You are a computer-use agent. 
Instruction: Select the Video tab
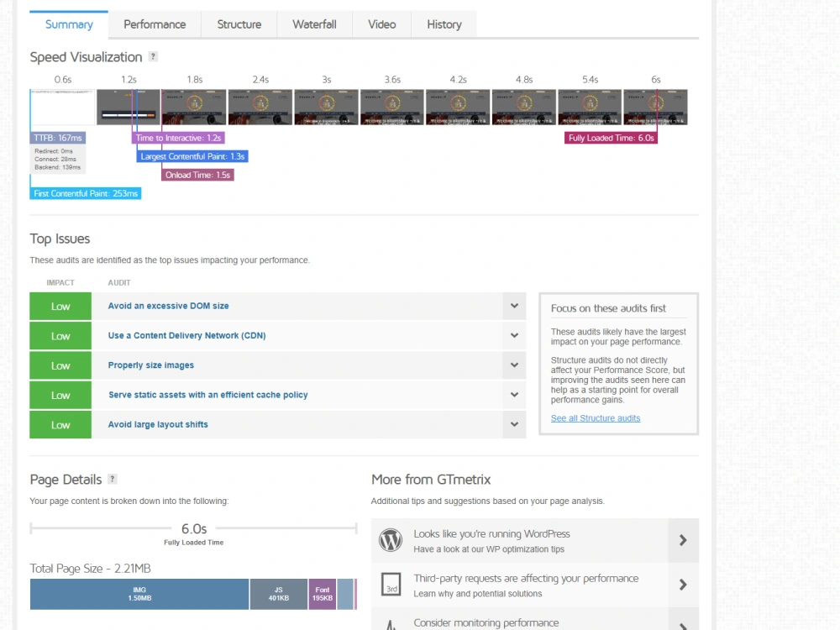(x=382, y=24)
